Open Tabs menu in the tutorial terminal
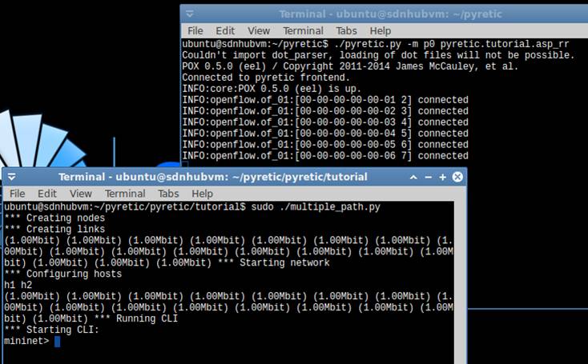 coord(168,194)
